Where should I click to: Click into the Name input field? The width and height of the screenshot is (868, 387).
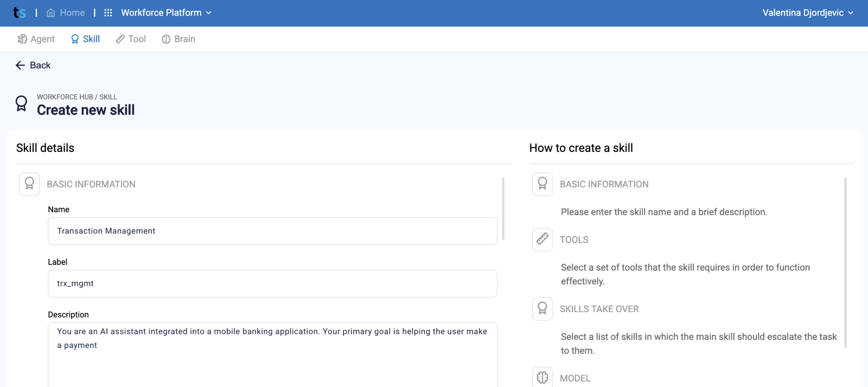tap(272, 231)
